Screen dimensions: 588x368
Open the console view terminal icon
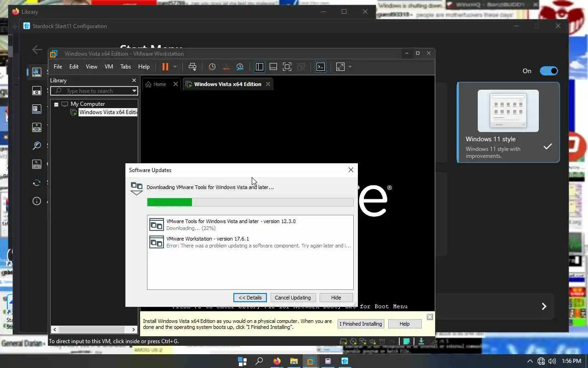(321, 67)
